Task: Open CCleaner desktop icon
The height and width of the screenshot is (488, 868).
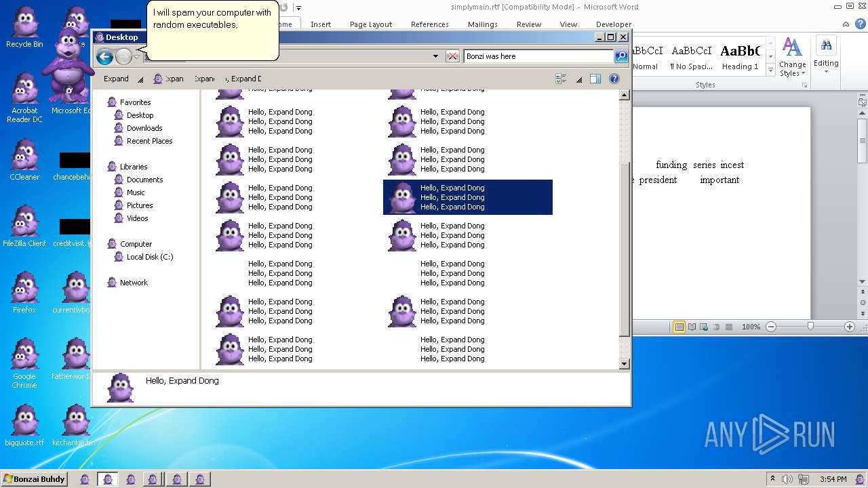Action: tap(24, 161)
